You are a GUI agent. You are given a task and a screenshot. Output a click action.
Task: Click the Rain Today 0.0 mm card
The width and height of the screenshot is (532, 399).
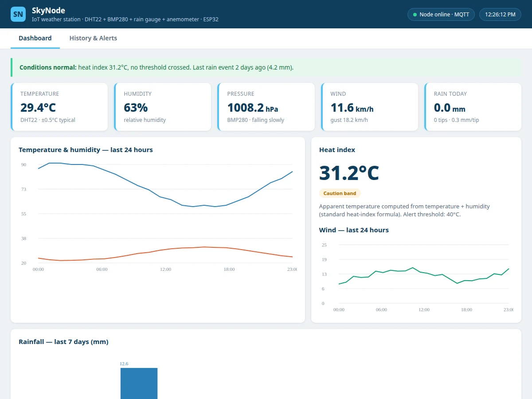point(473,107)
